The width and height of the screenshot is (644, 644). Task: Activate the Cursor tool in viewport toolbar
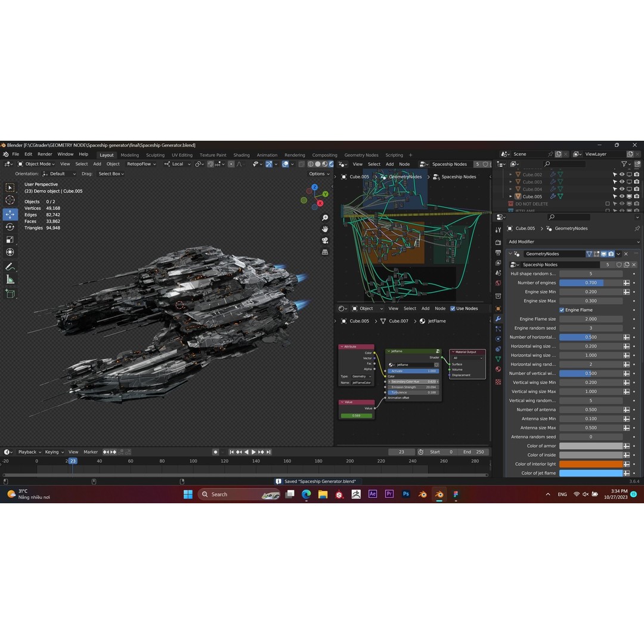(x=10, y=200)
